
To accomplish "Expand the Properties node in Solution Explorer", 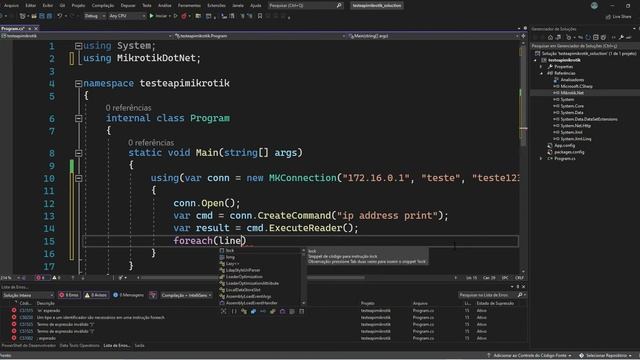I will click(x=542, y=67).
